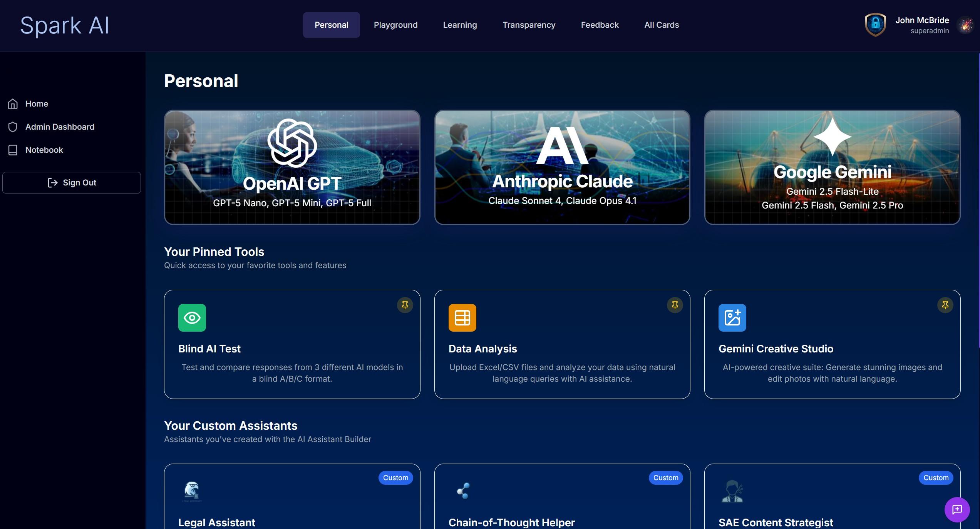Unpin the Blind AI Test tool
Screen dimensions: 980x529
coord(405,305)
